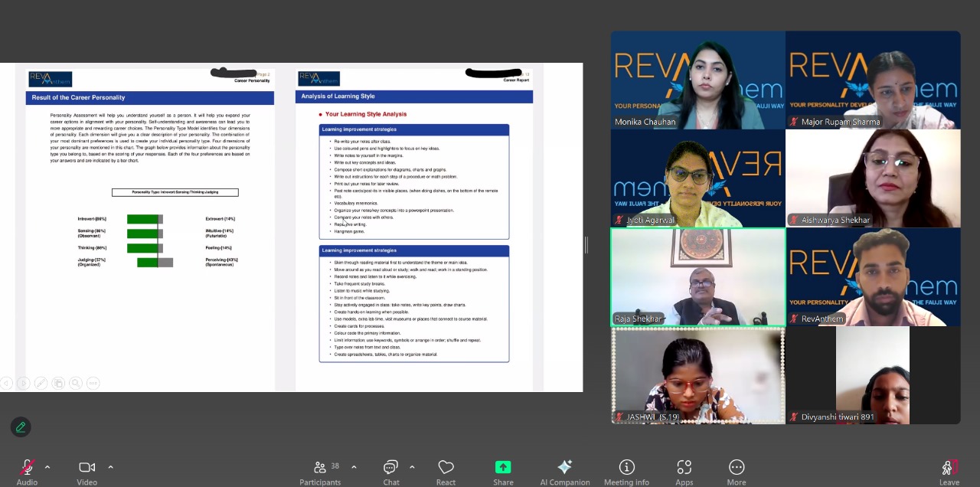980x487 pixels.
Task: Leave the meeting
Action: (x=949, y=468)
